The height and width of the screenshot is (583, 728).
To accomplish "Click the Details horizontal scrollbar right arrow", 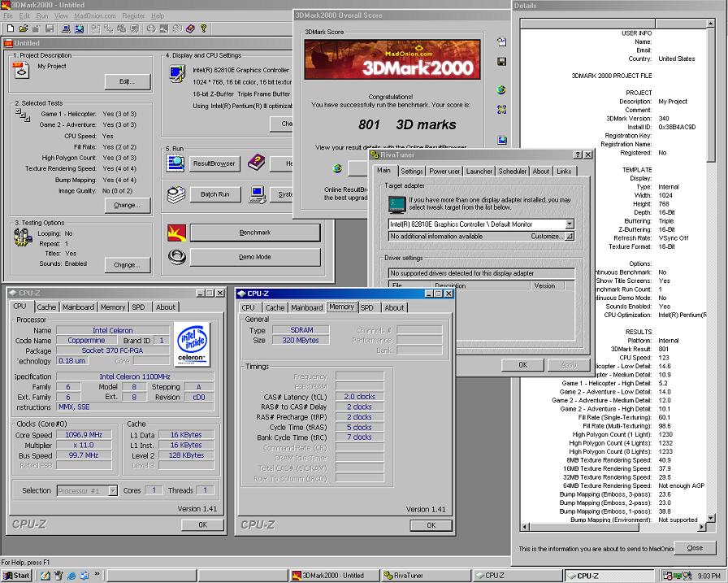I will tap(701, 527).
